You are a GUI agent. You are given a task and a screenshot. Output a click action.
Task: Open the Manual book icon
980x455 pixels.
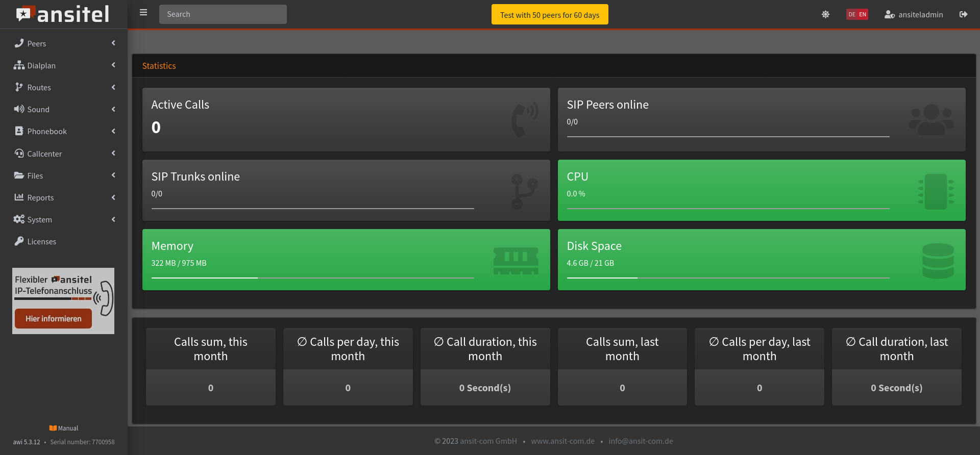(53, 428)
